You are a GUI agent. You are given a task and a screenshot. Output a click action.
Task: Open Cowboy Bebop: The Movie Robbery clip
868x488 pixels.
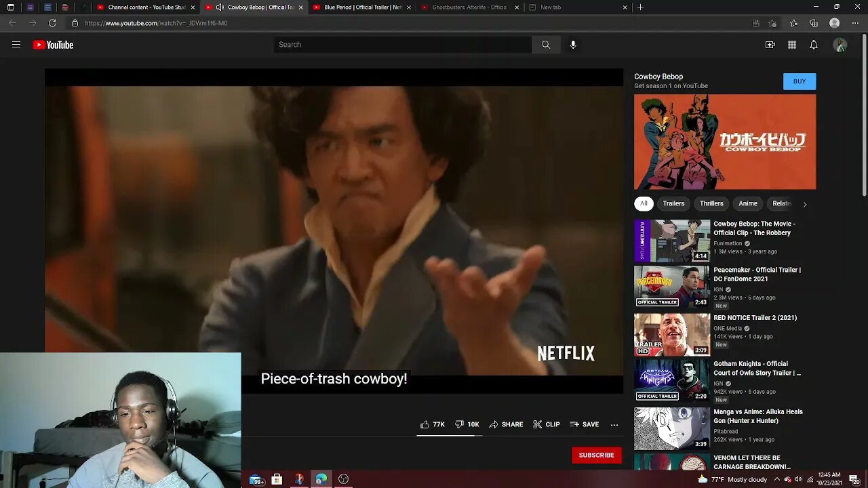pyautogui.click(x=754, y=228)
